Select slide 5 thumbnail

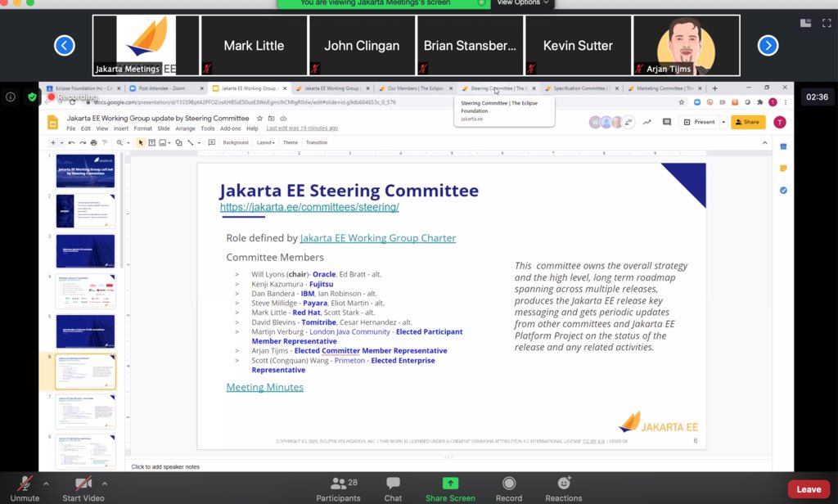(85, 331)
